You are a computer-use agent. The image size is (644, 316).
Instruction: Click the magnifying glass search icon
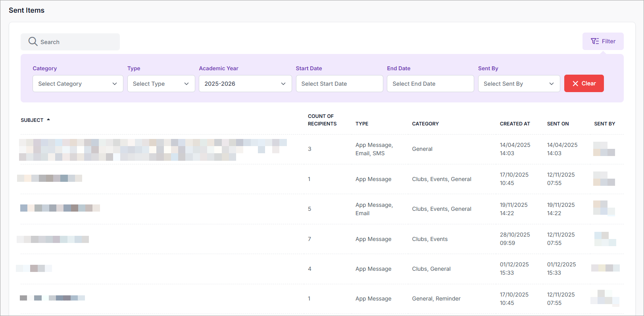(x=33, y=42)
